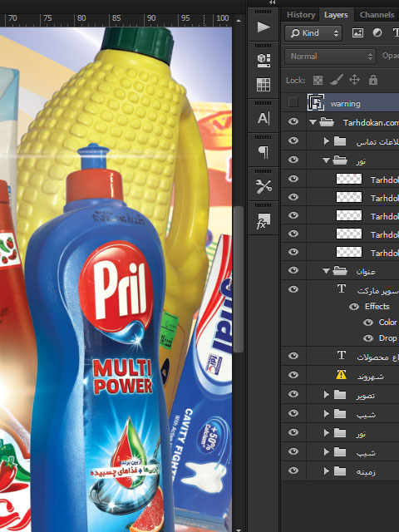Hide the شهروند layer
This screenshot has width=399, height=532.
[293, 375]
